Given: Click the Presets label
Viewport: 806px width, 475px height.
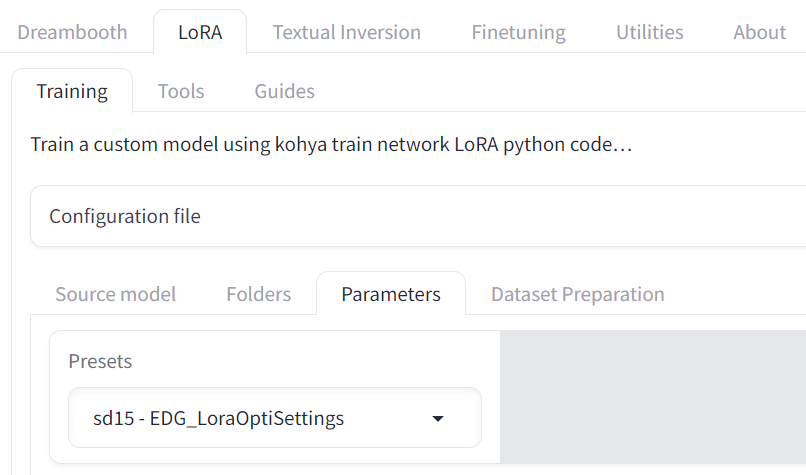Looking at the screenshot, I should [x=100, y=361].
